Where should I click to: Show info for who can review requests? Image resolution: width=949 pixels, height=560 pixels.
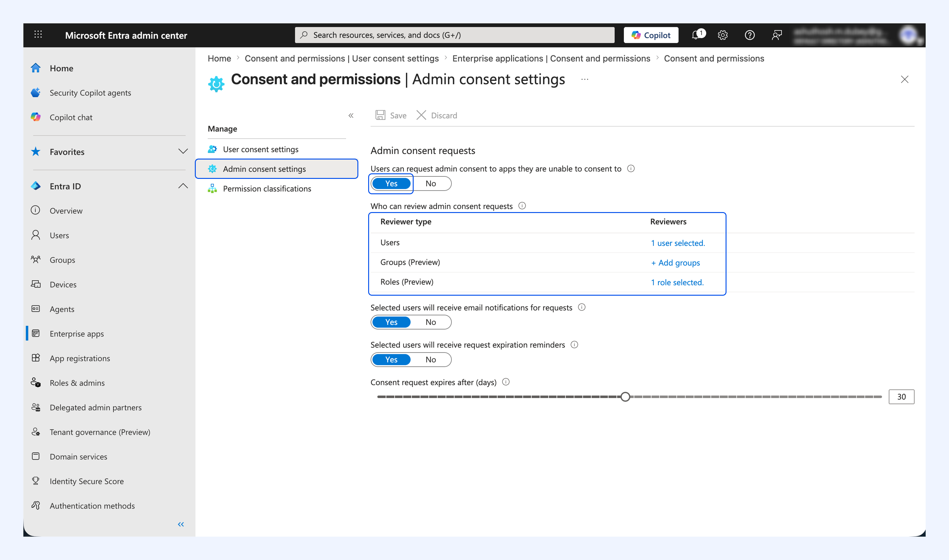point(522,206)
